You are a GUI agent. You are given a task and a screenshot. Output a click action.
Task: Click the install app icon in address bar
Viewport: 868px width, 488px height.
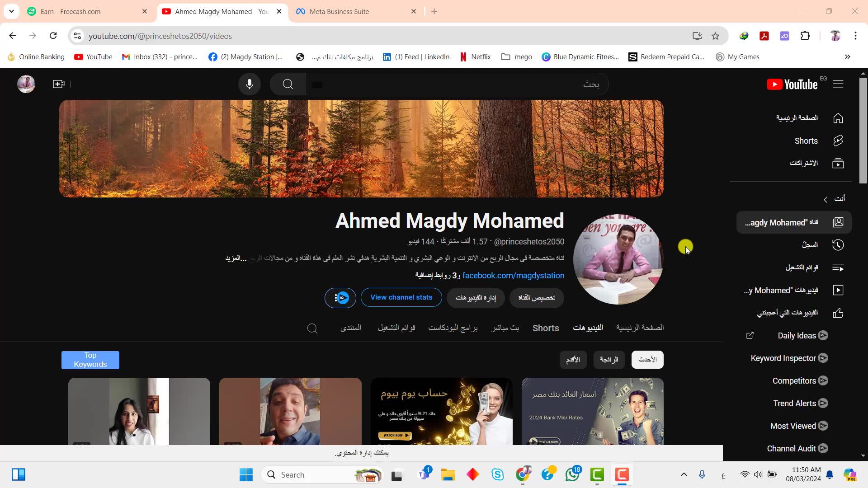(697, 36)
